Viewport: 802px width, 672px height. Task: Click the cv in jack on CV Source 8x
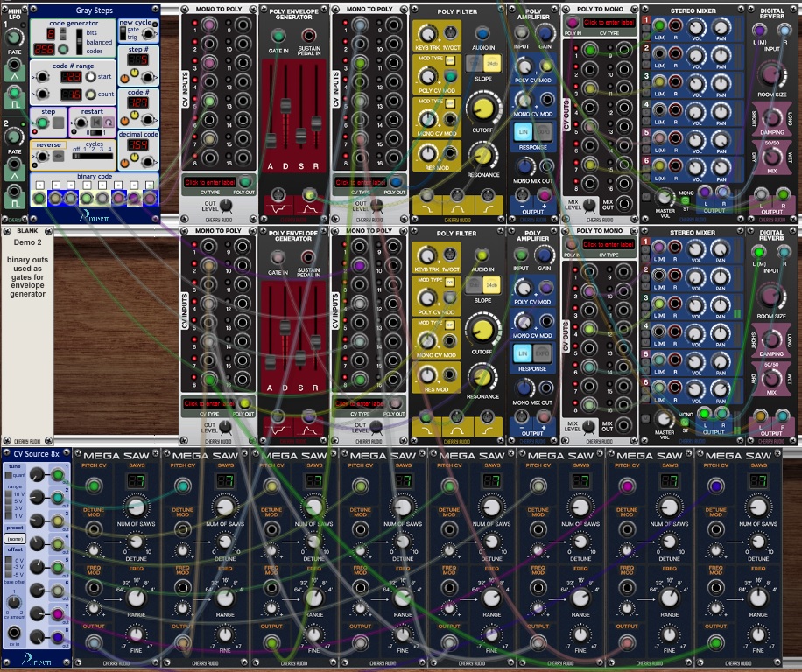[13, 632]
